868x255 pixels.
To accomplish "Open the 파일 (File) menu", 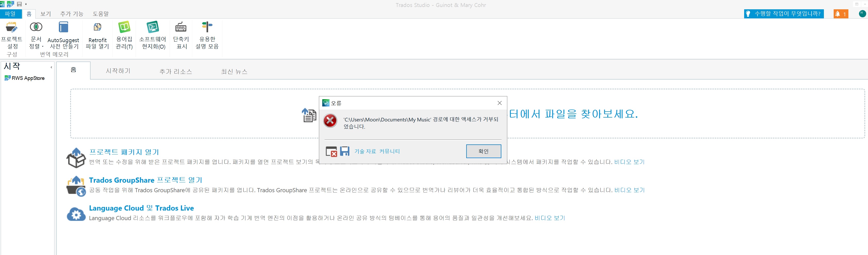I will coord(10,14).
